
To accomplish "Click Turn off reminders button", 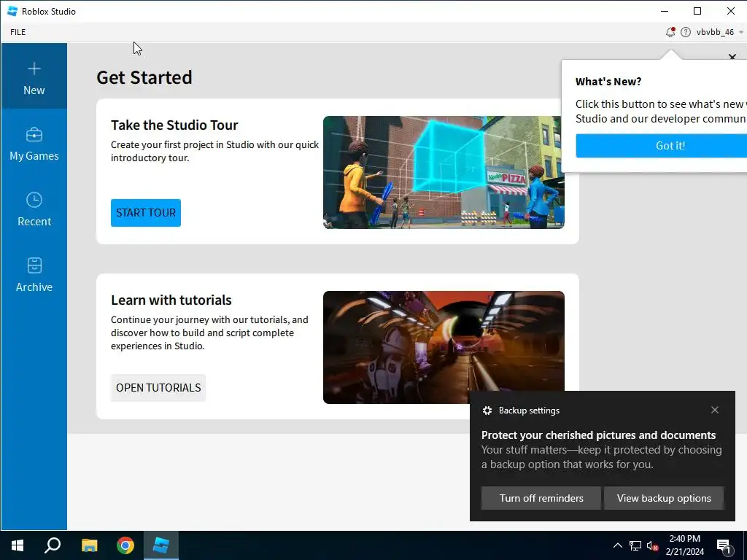I will pos(541,498).
